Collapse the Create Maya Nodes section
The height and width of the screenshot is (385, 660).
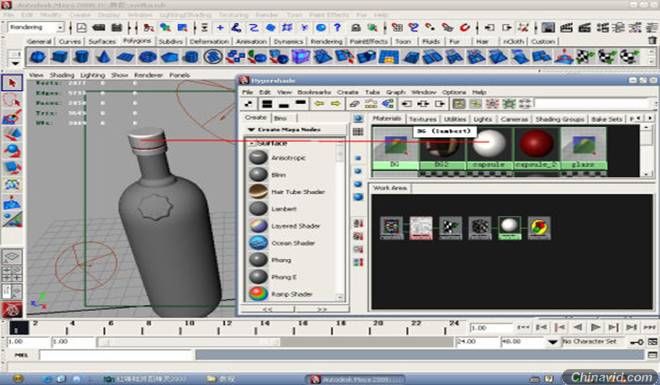coord(251,130)
